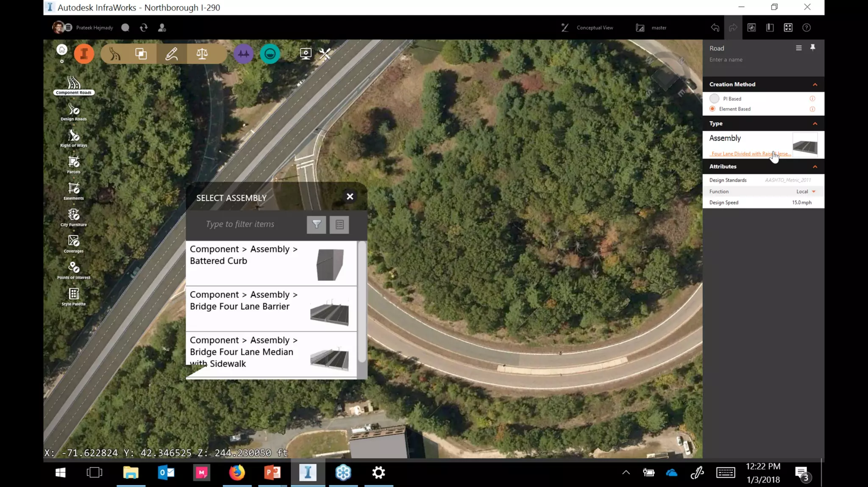Collapse the Creation Method section

pyautogui.click(x=815, y=84)
